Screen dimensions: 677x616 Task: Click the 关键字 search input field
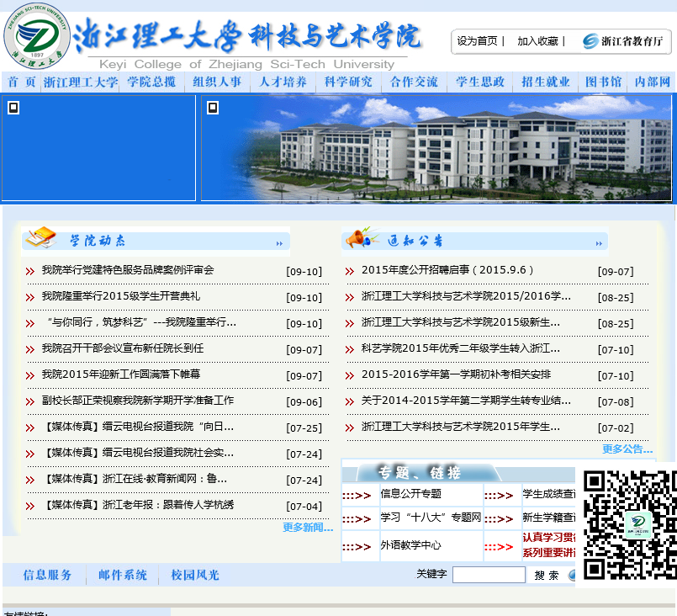[x=489, y=575]
